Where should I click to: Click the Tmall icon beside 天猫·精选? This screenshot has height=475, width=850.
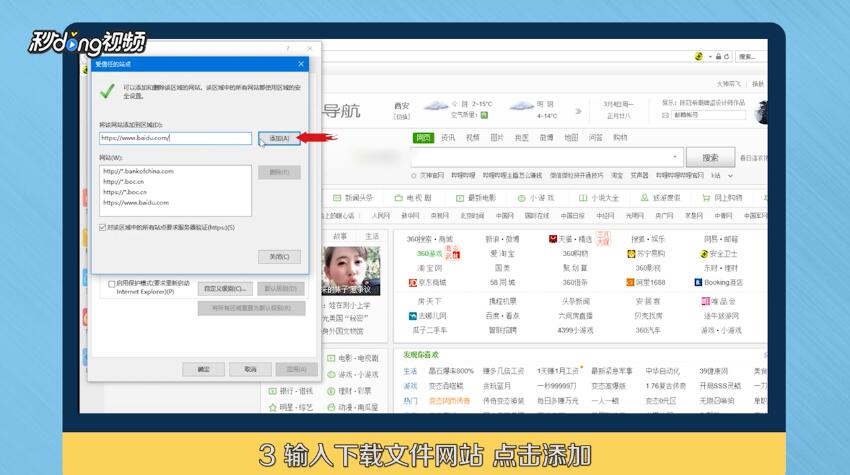tap(553, 239)
